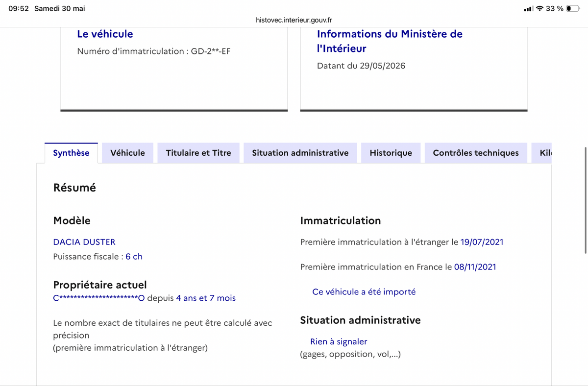This screenshot has width=588, height=386.
Task: Select the Situation administrative tab
Action: (x=300, y=153)
